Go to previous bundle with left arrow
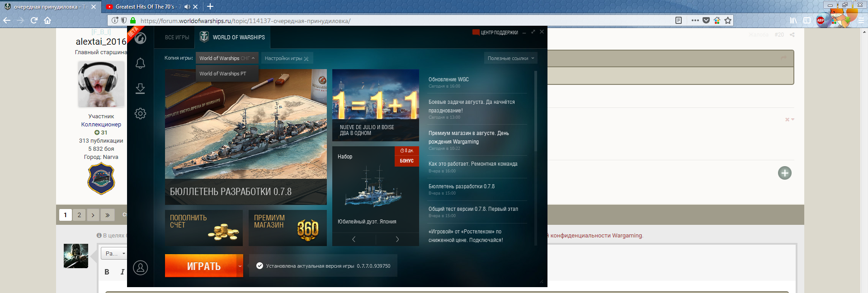 click(x=354, y=239)
